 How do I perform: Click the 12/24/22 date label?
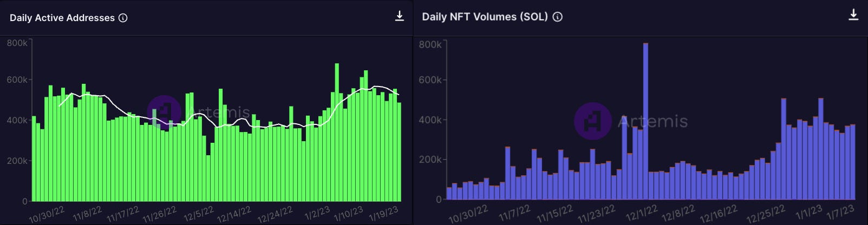tap(276, 214)
